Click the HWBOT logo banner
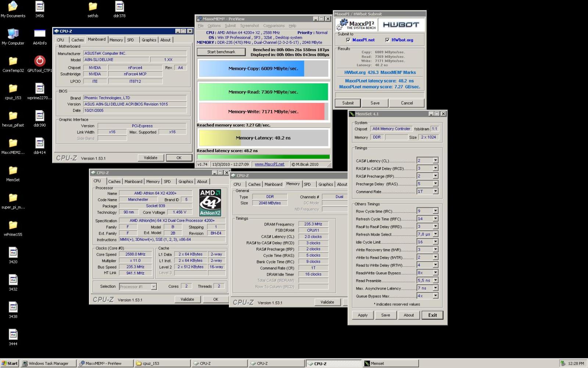 pyautogui.click(x=401, y=25)
